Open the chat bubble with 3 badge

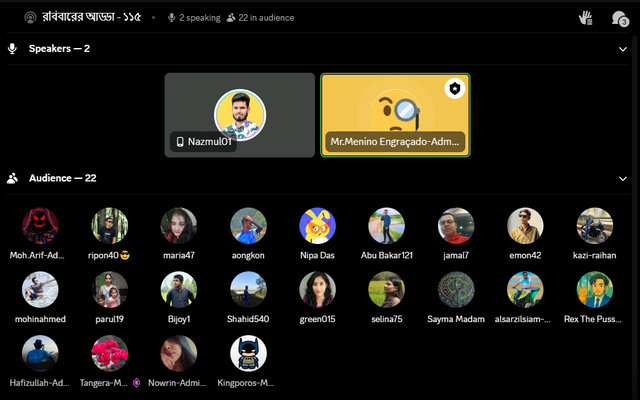[x=620, y=18]
